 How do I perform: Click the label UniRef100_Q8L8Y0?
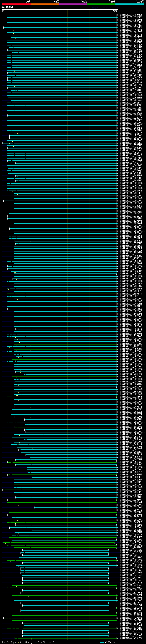click(131, 85)
